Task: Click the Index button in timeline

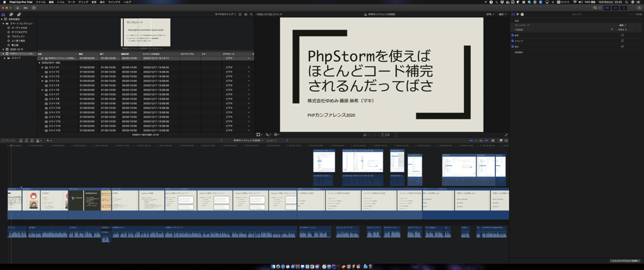Action: coord(8,141)
